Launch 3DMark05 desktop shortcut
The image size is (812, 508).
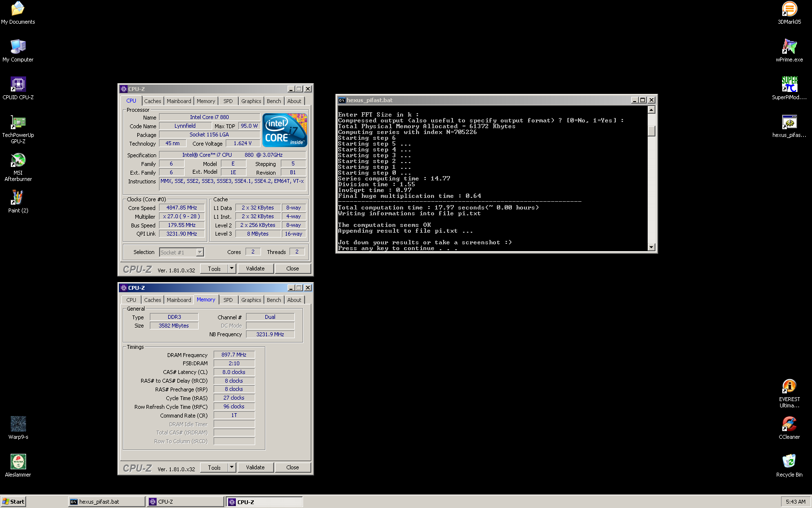click(789, 13)
